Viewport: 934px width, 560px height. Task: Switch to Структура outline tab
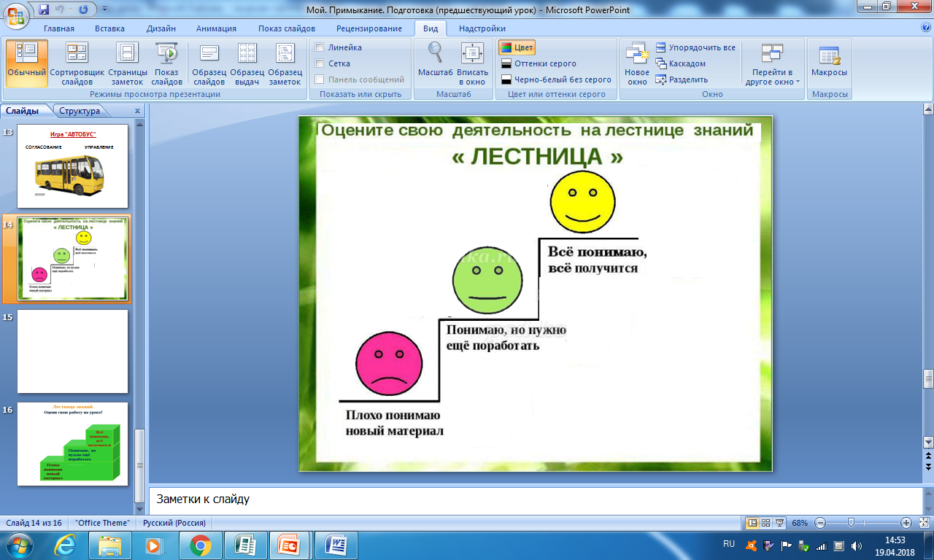click(80, 111)
